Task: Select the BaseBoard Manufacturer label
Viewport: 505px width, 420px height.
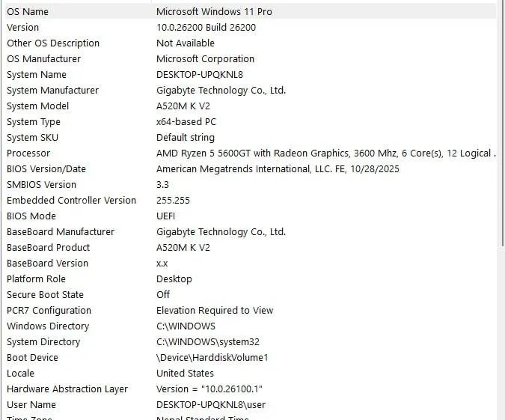Action: [61, 232]
